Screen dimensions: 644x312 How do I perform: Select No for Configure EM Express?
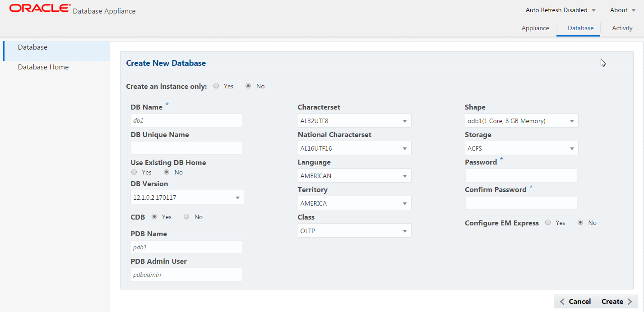[x=580, y=223]
